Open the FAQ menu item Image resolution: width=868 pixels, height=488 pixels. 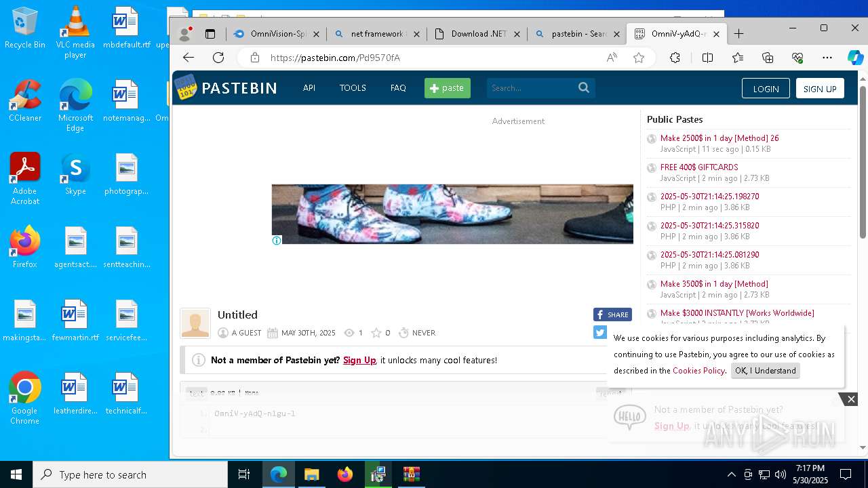(398, 87)
